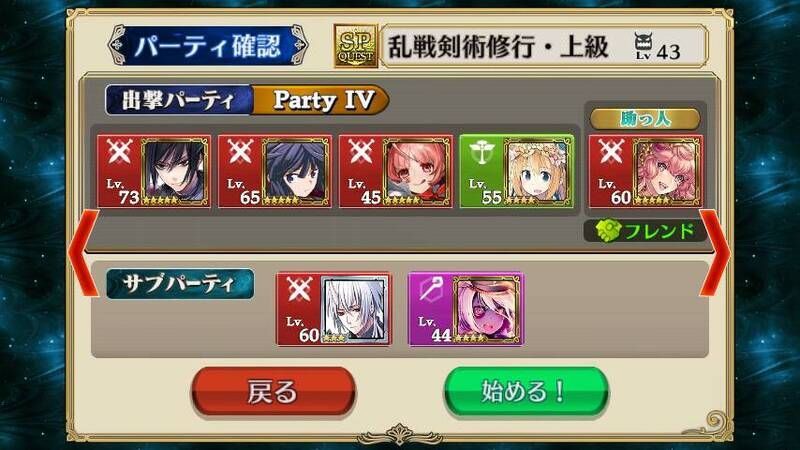This screenshot has width=800, height=450.
Task: Select the Lv.45 red-haired eyepatch character card
Action: [395, 171]
